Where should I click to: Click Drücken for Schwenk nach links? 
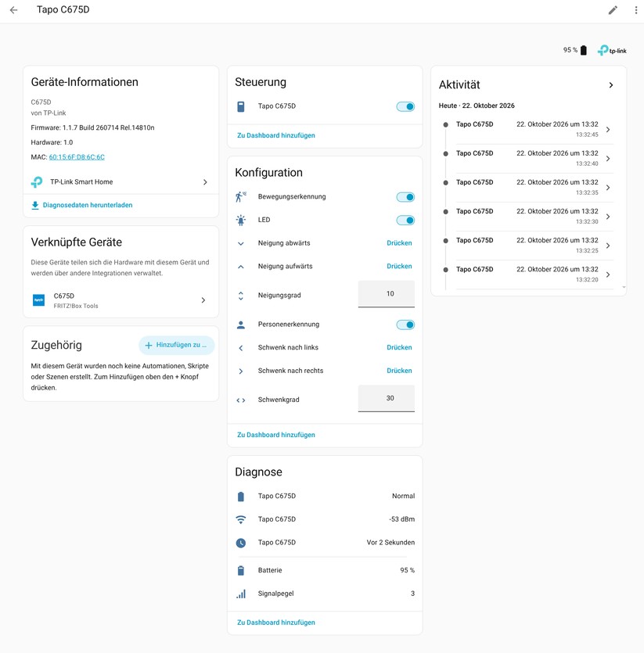[399, 348]
